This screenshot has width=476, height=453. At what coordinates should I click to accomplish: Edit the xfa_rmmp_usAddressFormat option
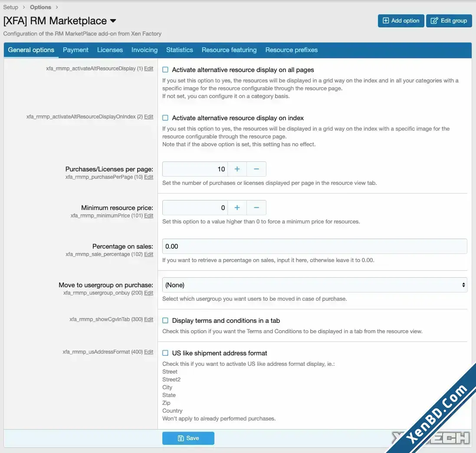click(x=149, y=352)
